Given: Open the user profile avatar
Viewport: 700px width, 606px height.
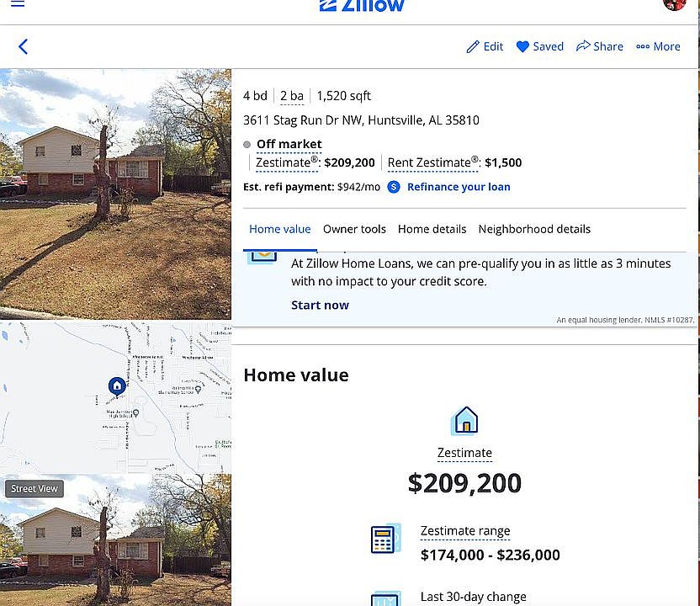Looking at the screenshot, I should click(x=674, y=3).
